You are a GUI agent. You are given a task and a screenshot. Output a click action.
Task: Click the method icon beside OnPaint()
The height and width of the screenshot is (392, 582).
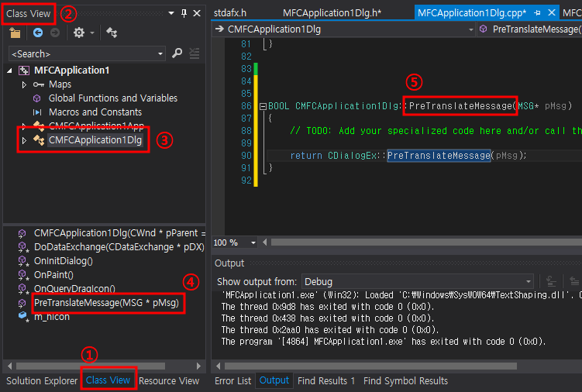tap(23, 275)
